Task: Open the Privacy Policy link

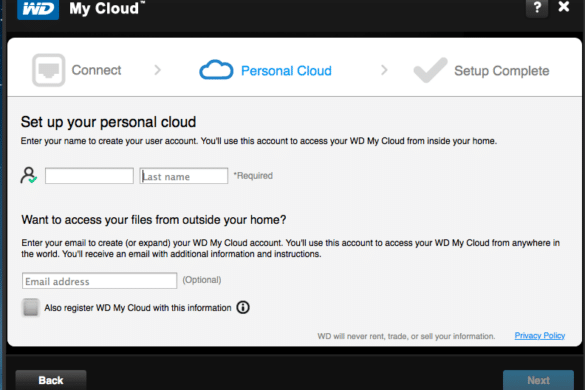Action: tap(540, 336)
